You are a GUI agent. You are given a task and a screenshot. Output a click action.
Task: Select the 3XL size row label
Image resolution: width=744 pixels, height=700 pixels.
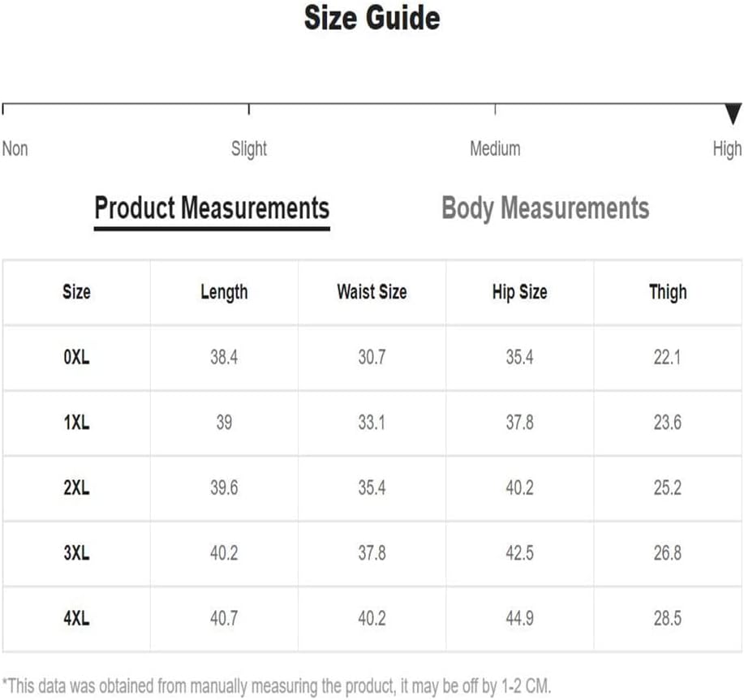tap(76, 553)
